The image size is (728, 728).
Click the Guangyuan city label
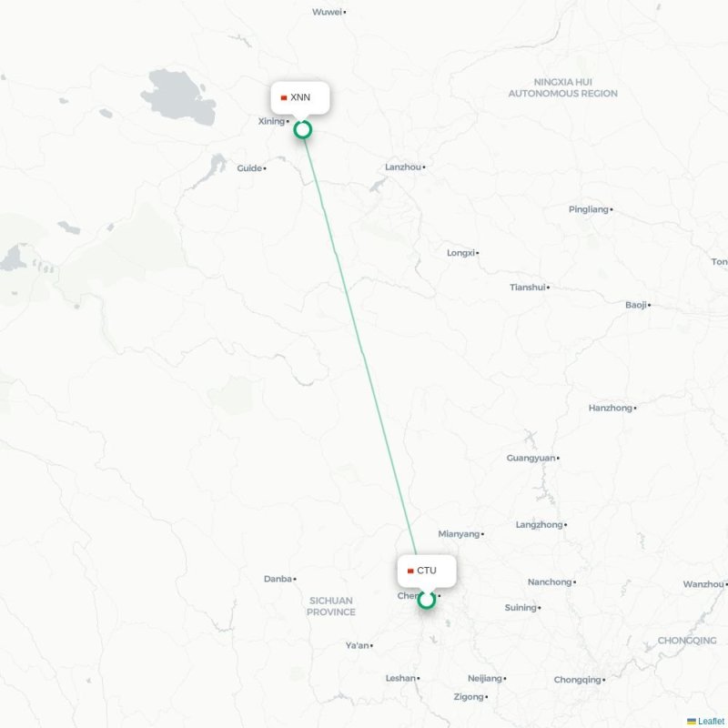coord(531,459)
